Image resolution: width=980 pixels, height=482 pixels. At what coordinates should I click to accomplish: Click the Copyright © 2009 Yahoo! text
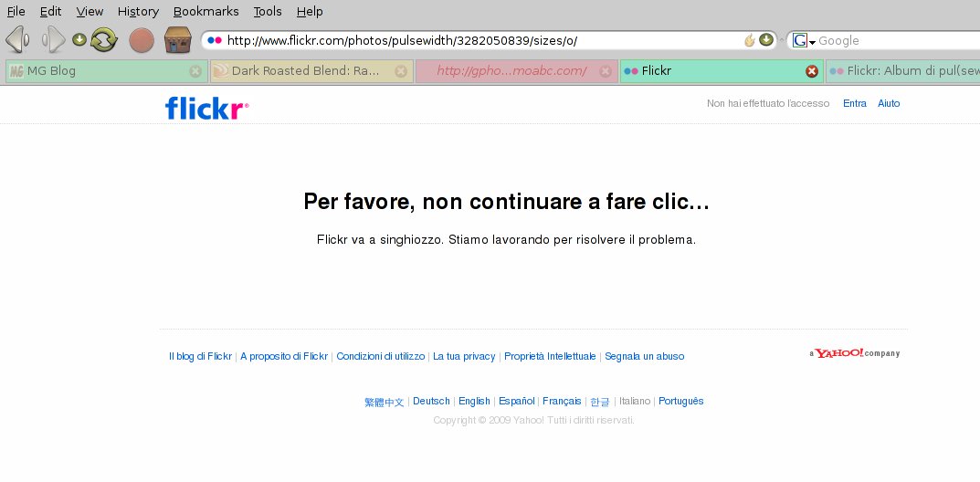533,420
